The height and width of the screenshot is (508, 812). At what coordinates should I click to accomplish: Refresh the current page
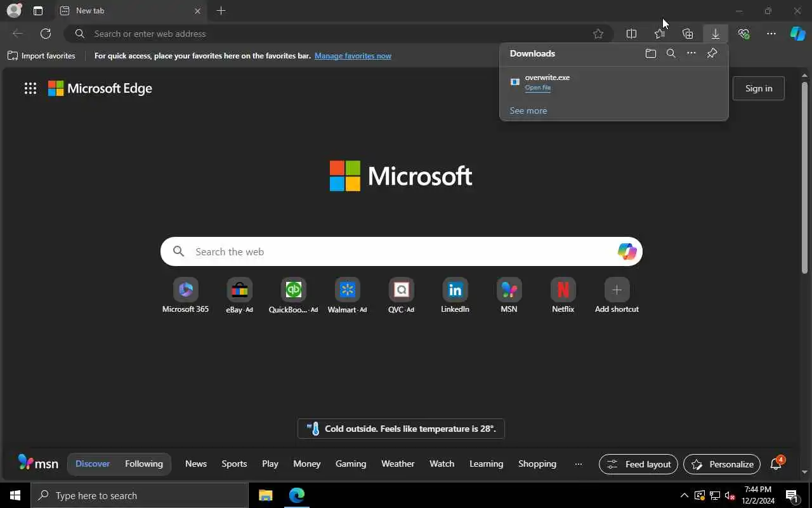[46, 34]
